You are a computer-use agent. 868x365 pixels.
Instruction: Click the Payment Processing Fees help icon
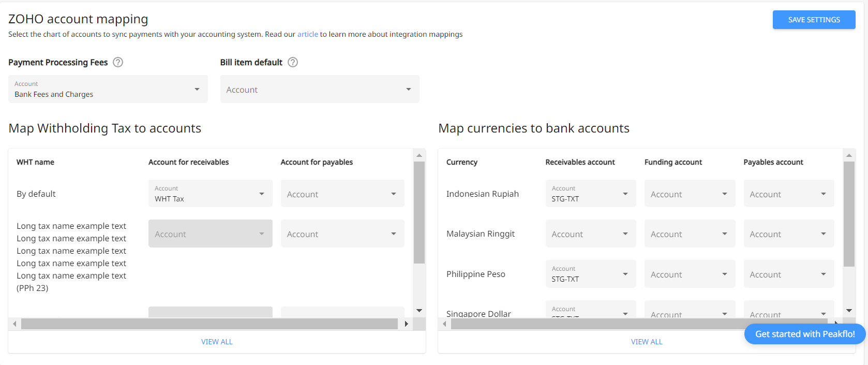(118, 62)
